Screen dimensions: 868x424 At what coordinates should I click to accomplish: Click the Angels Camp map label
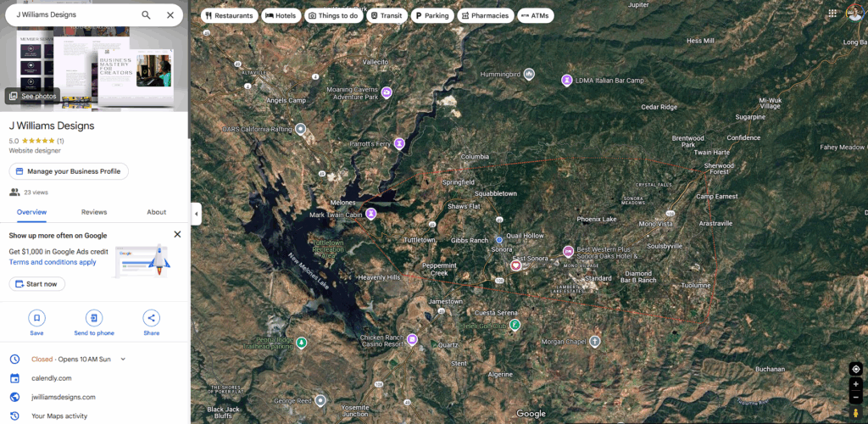click(x=287, y=101)
